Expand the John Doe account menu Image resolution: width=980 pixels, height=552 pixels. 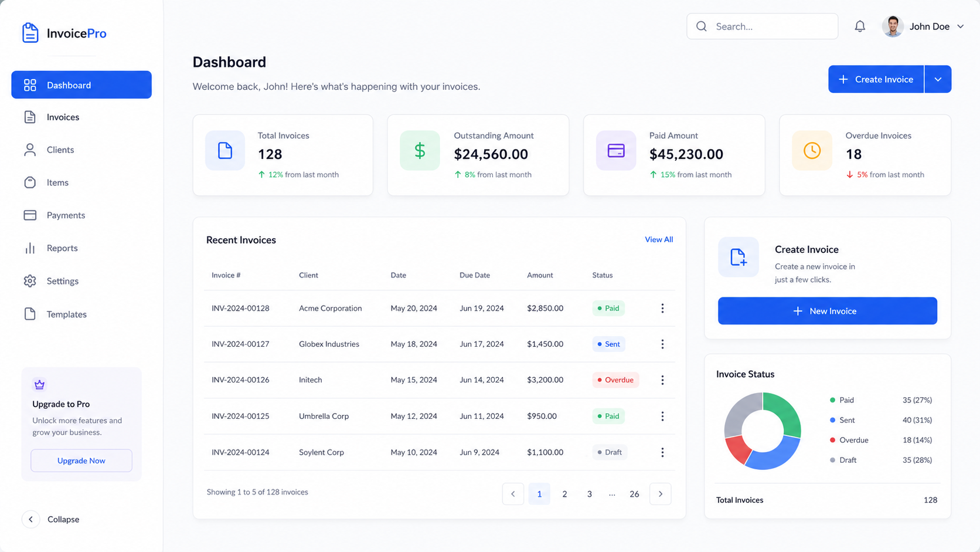tap(960, 26)
